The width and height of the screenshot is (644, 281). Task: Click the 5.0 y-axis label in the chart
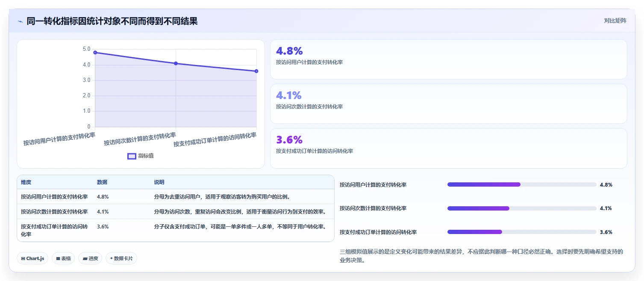pyautogui.click(x=86, y=49)
